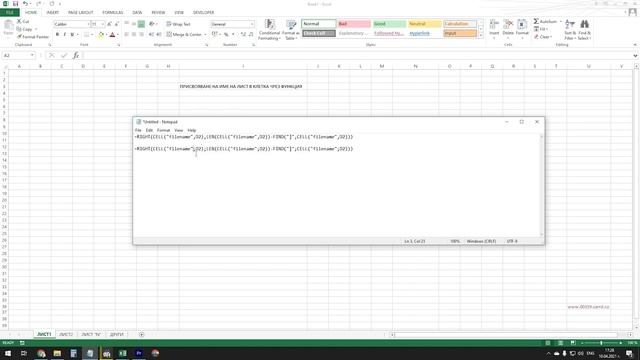Open the Format cells menu
640x360 pixels.
[x=522, y=28]
